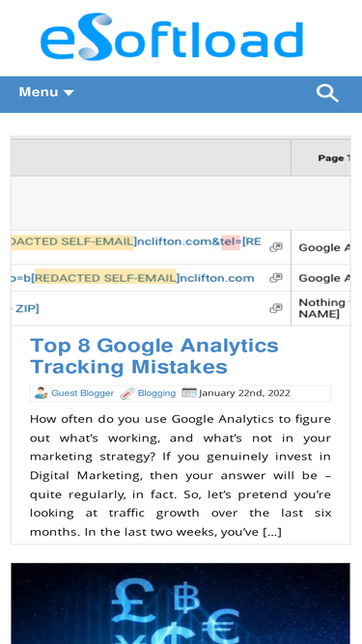Viewport: 362px width, 644px height.
Task: Expand the Menu dropdown arrow
Action: click(69, 94)
